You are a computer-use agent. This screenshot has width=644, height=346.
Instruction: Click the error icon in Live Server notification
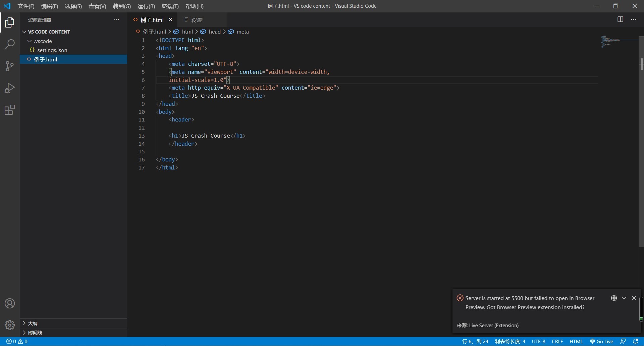(x=460, y=298)
